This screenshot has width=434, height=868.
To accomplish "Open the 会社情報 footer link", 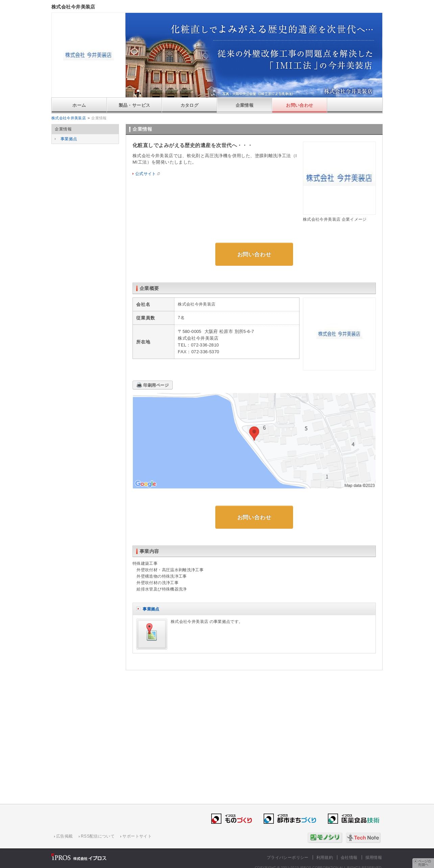I will point(349,858).
